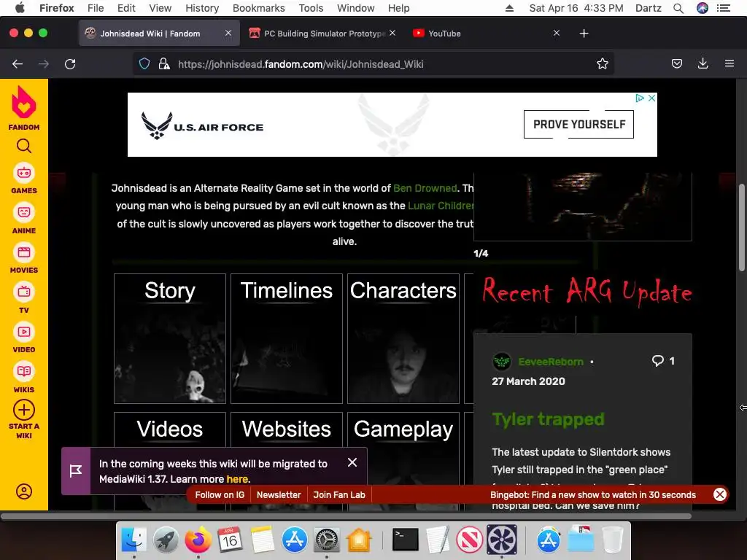Open the History menu
Screen dimensions: 747x560
click(202, 8)
